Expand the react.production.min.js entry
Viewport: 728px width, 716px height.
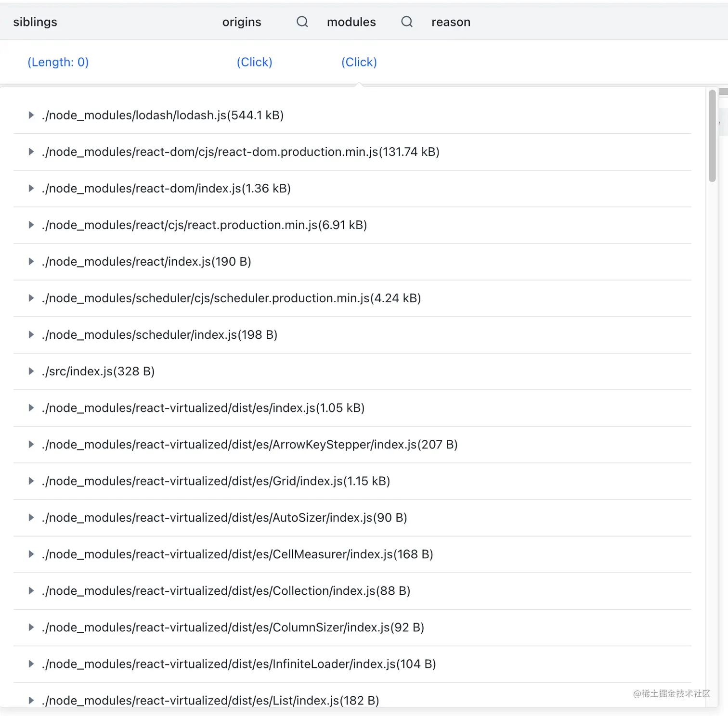pyautogui.click(x=31, y=225)
